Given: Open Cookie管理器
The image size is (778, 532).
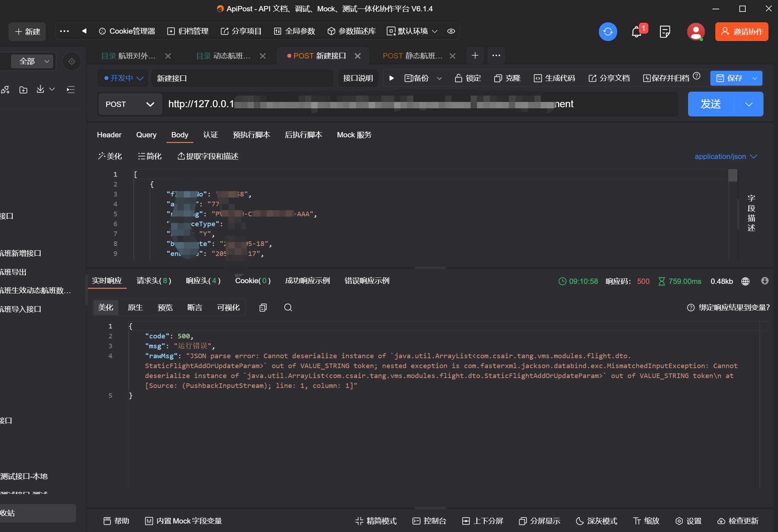Looking at the screenshot, I should 127,31.
